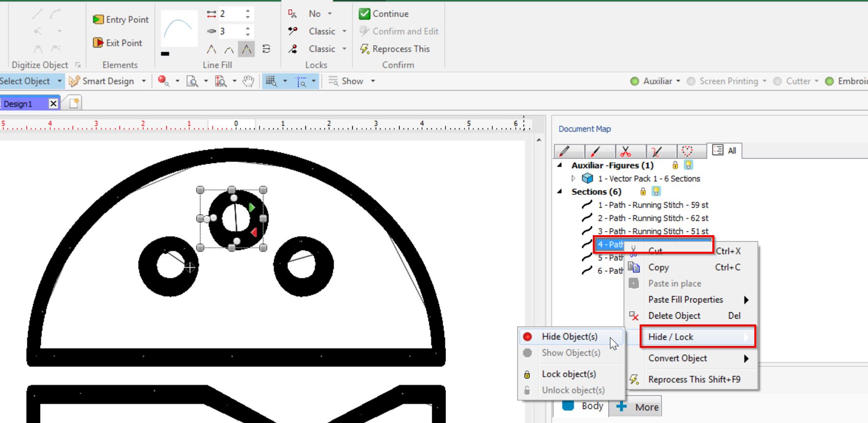
Task: Click the Continue button
Action: [x=384, y=14]
